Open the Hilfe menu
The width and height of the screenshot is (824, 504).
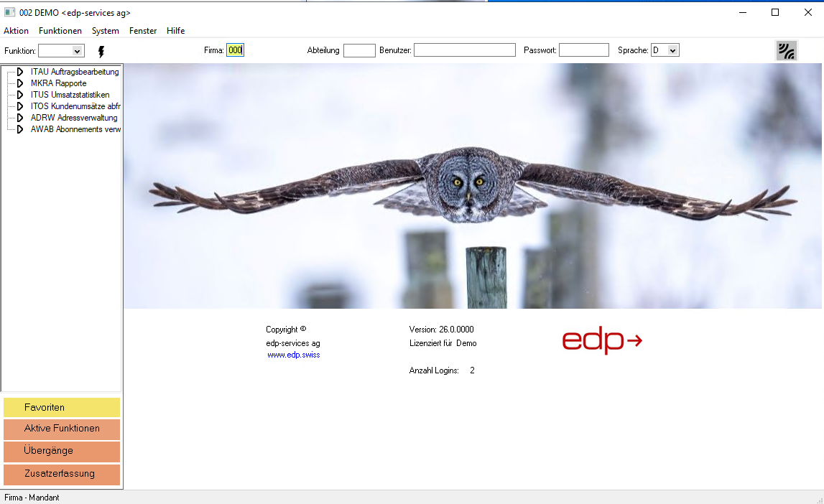tap(175, 31)
